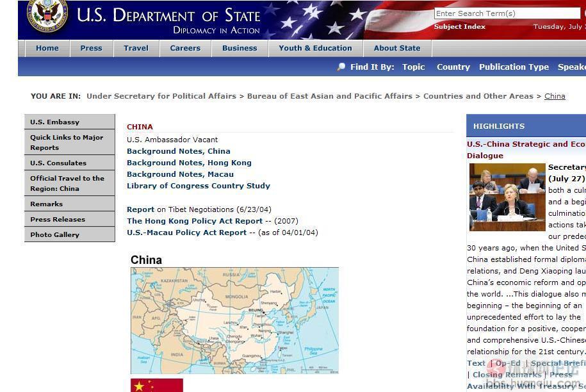This screenshot has width=586, height=392.
Task: Open the Report on Tibet Negotiations link
Action: coord(140,209)
